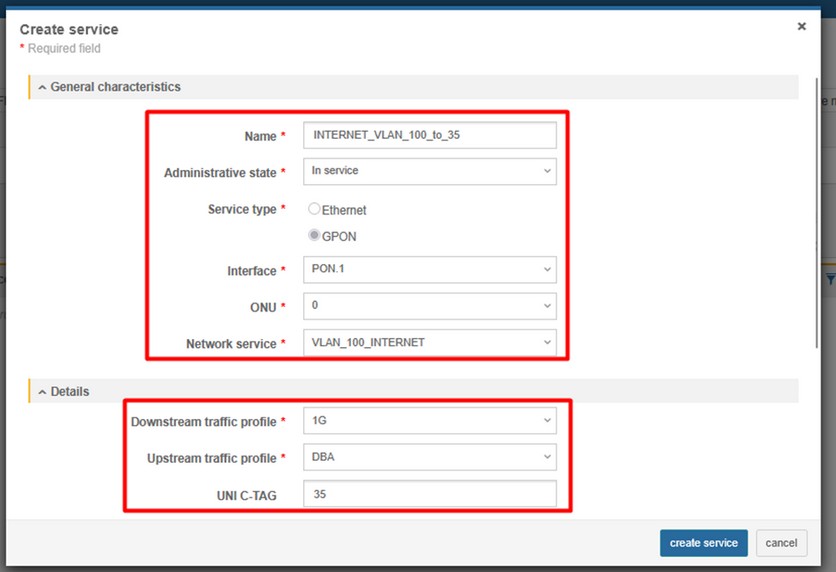This screenshot has width=836, height=572.
Task: Open the Upstream traffic profile dropdown
Action: [x=429, y=457]
